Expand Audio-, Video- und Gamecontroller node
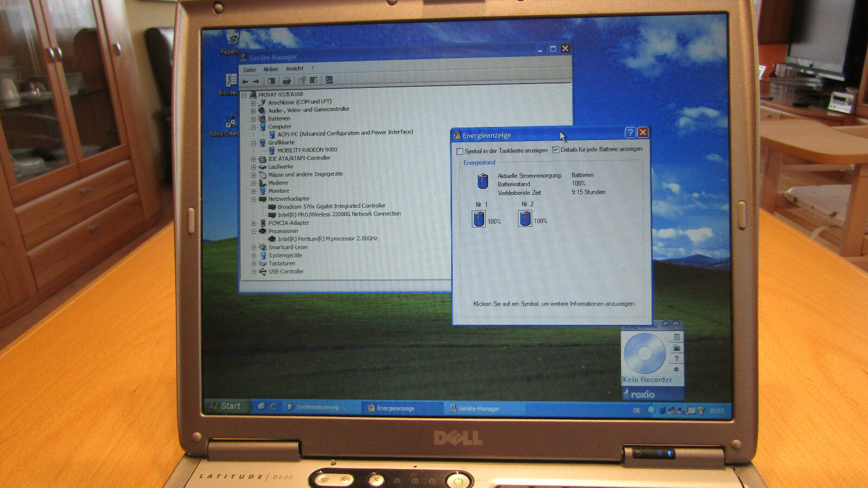 tap(253, 111)
